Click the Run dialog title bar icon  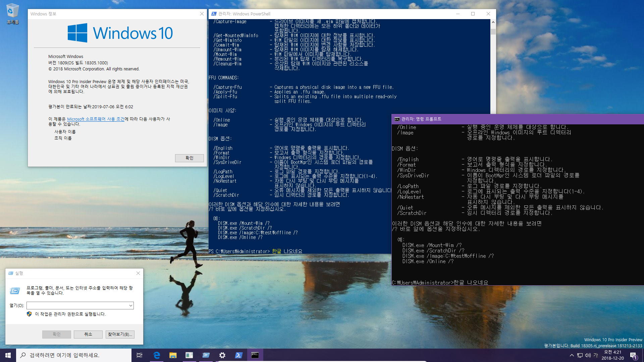[11, 273]
